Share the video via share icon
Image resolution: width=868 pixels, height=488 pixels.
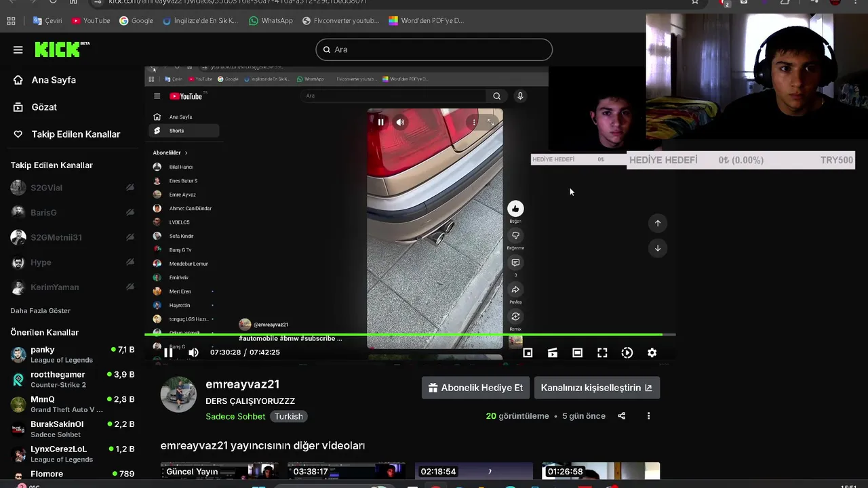[622, 416]
